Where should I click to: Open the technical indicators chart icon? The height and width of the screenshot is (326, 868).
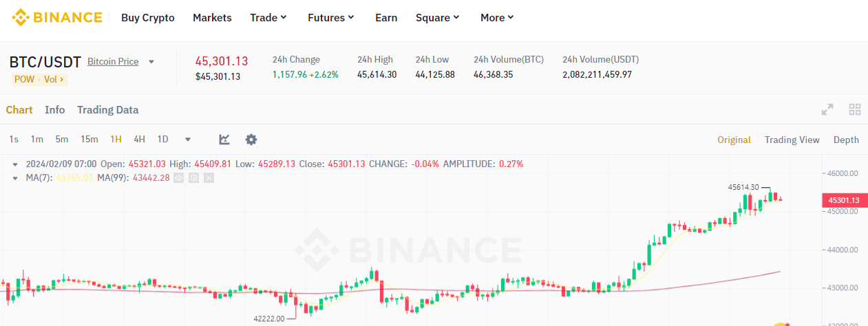tap(224, 140)
